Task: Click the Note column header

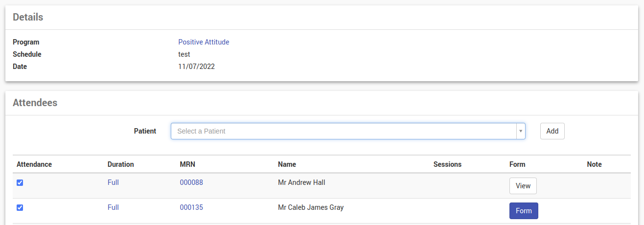Action: pos(594,164)
